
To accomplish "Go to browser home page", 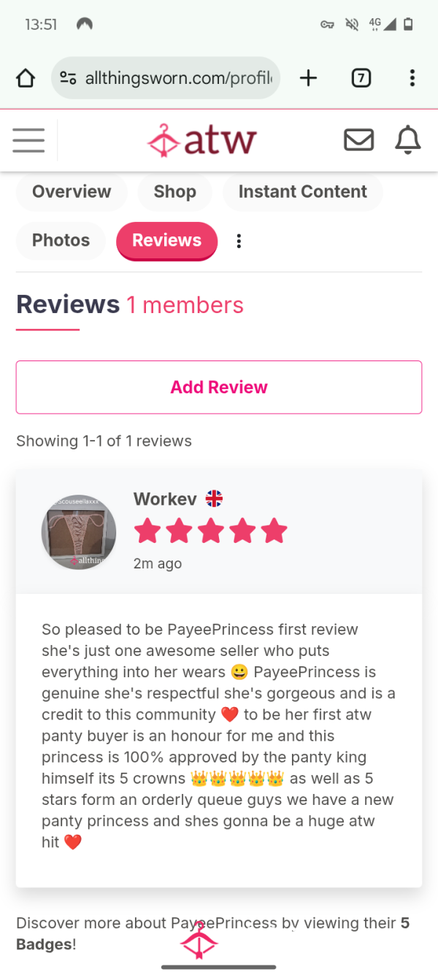I will click(x=26, y=78).
